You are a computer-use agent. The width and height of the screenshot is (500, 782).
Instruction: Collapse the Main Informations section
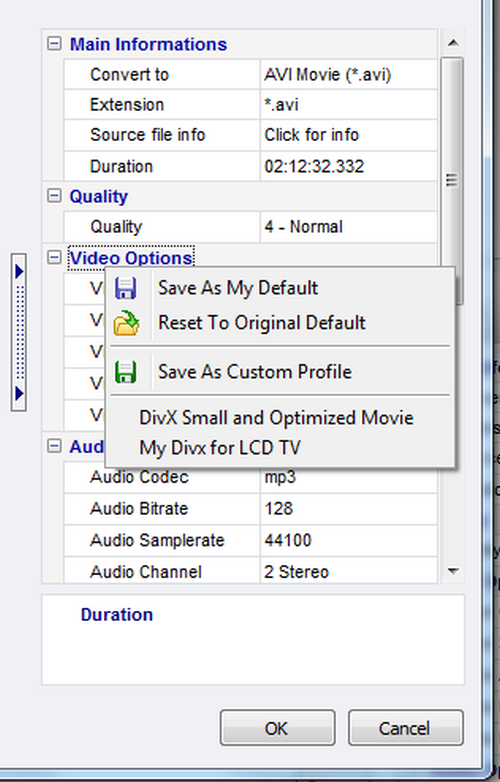coord(54,43)
